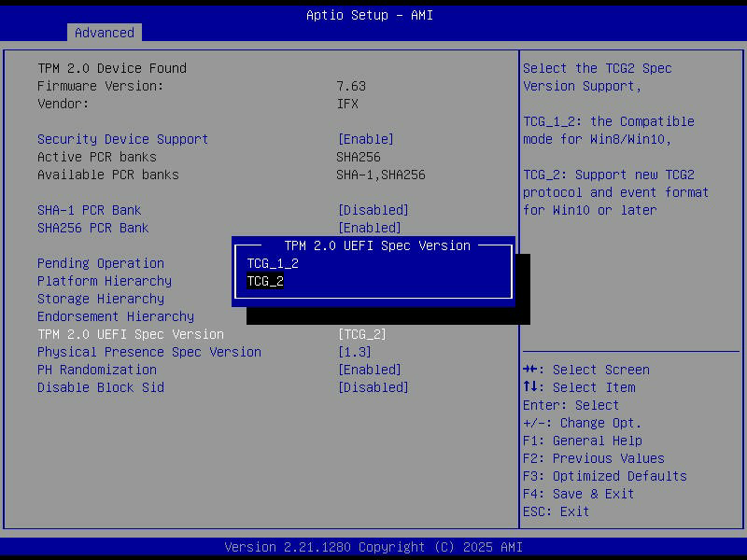Open the Pending Operation setting
The image size is (747, 560).
click(100, 263)
